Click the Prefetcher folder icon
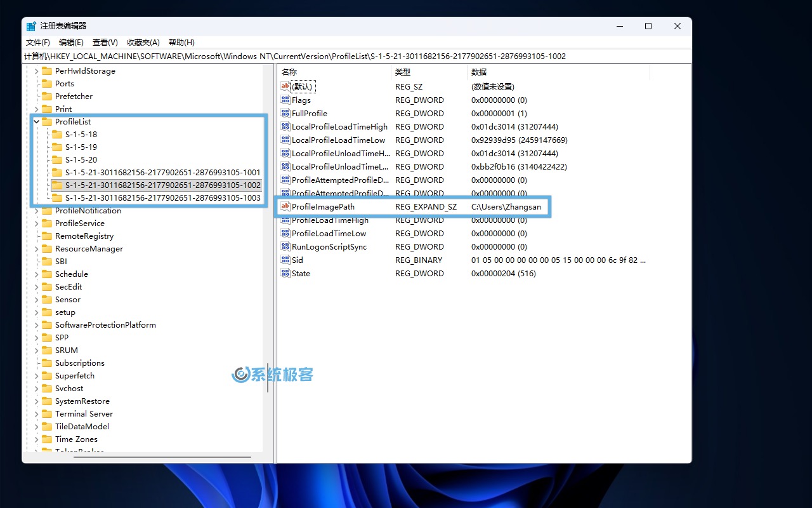This screenshot has width=812, height=508. (x=47, y=96)
